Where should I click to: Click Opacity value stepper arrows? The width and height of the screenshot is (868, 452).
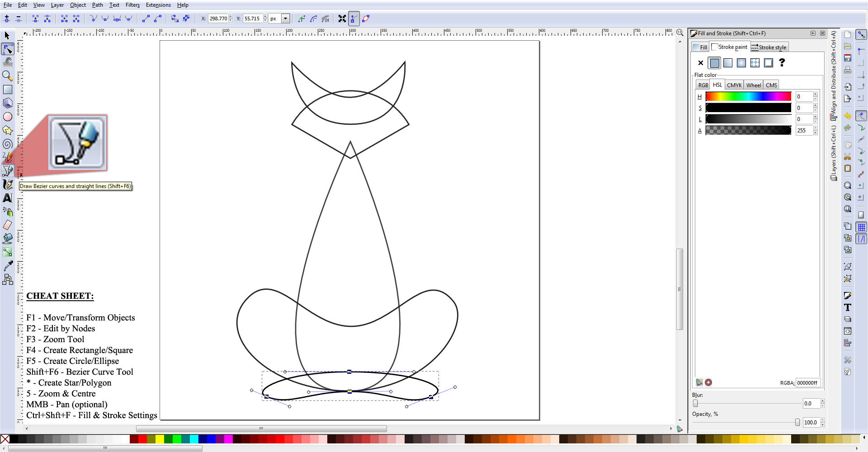click(x=823, y=422)
